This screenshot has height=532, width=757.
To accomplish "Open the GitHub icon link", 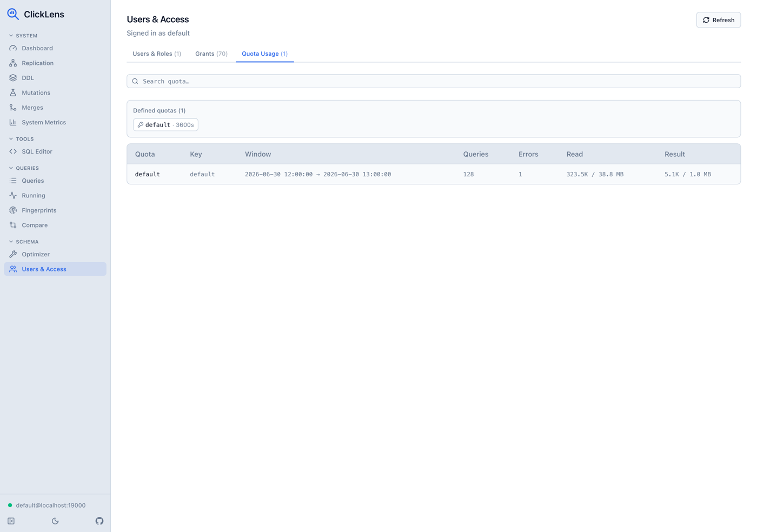I will coord(99,521).
